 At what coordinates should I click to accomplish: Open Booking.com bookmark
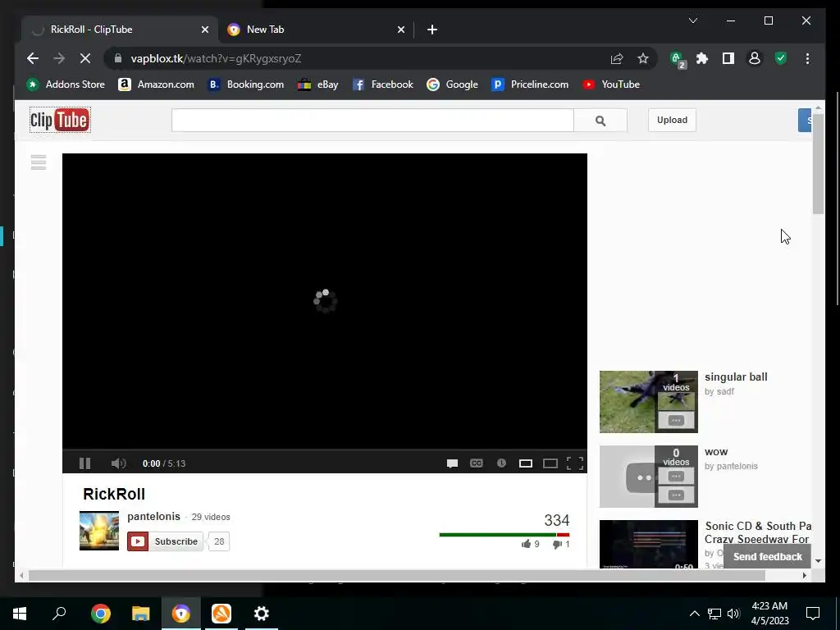246,84
